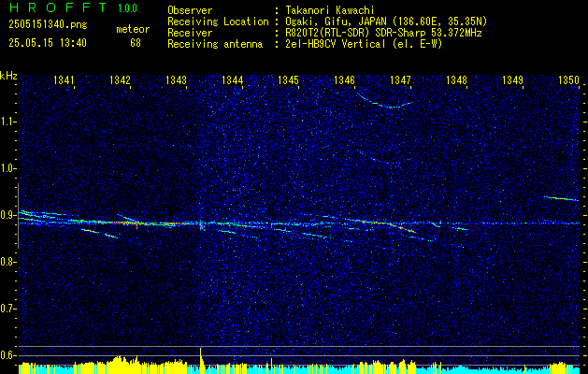
Task: Click the 1341 time marker
Action: point(65,79)
